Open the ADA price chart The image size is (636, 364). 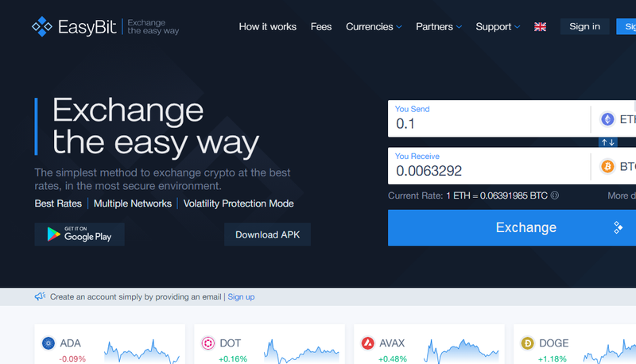click(x=142, y=352)
